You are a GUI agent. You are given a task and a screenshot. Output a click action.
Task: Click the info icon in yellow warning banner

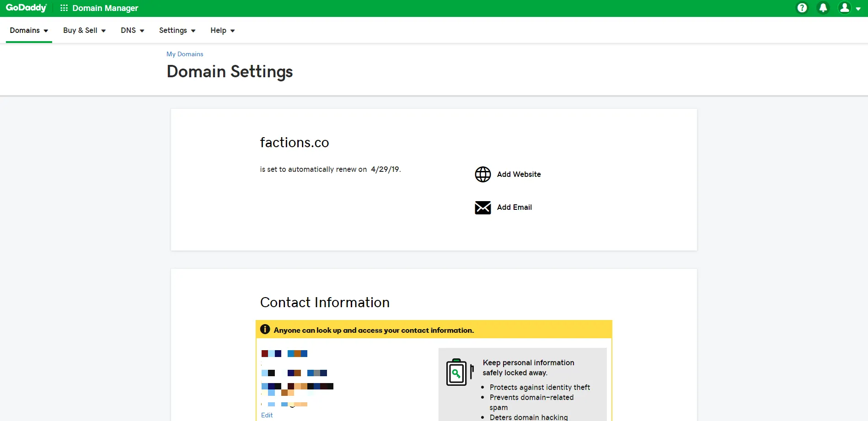pos(265,329)
